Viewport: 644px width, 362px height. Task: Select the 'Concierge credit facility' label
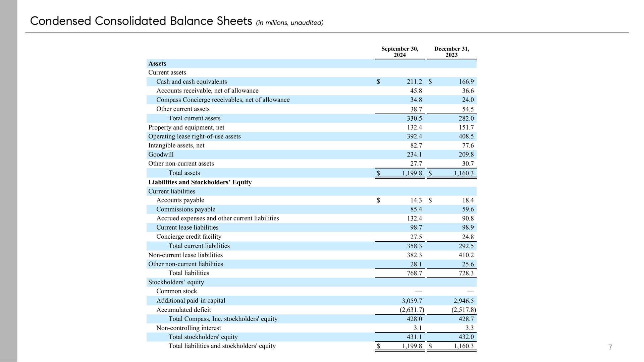[x=189, y=237]
